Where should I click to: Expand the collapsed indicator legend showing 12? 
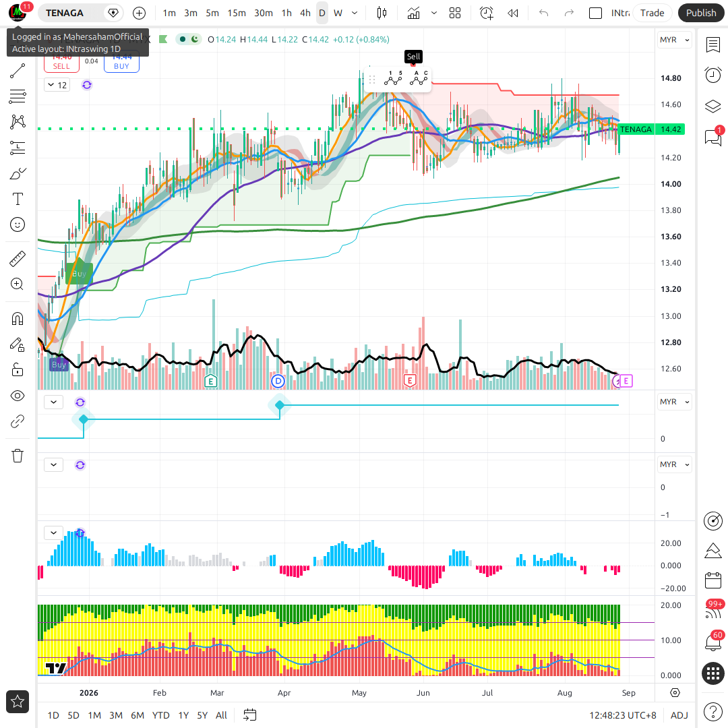(57, 85)
